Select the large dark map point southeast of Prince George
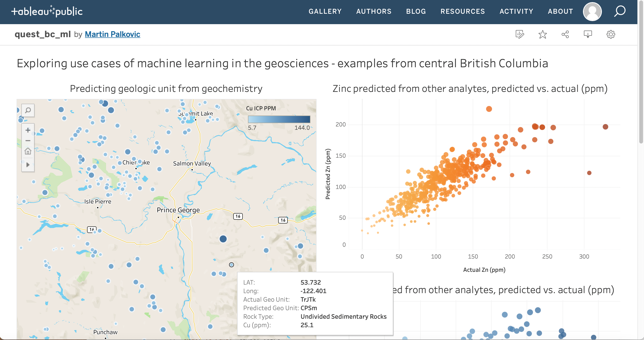Image resolution: width=644 pixels, height=340 pixels. [223, 239]
